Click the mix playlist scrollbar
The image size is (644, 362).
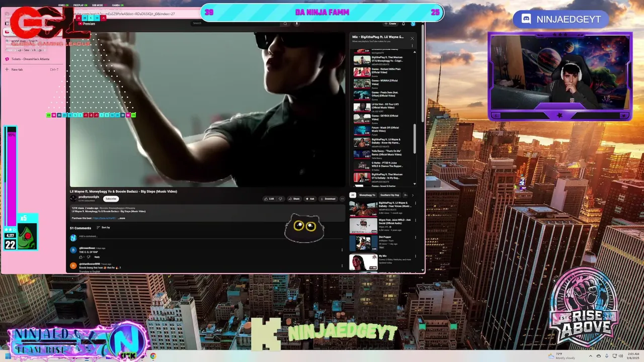tap(415, 138)
